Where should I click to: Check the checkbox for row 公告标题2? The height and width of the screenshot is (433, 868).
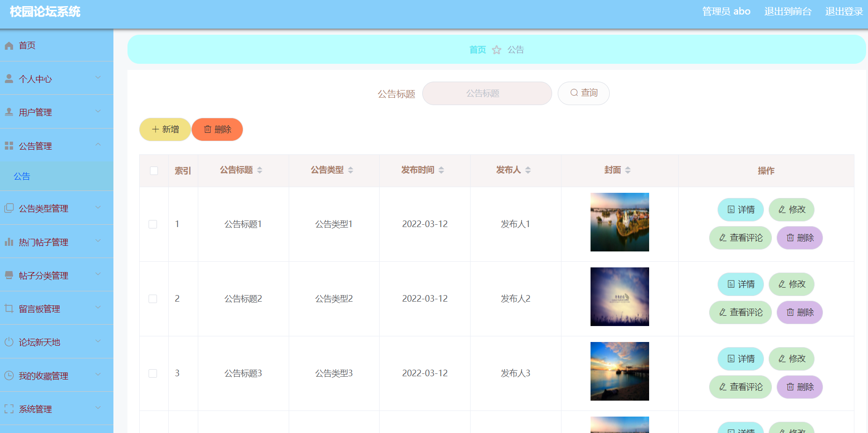(x=153, y=299)
